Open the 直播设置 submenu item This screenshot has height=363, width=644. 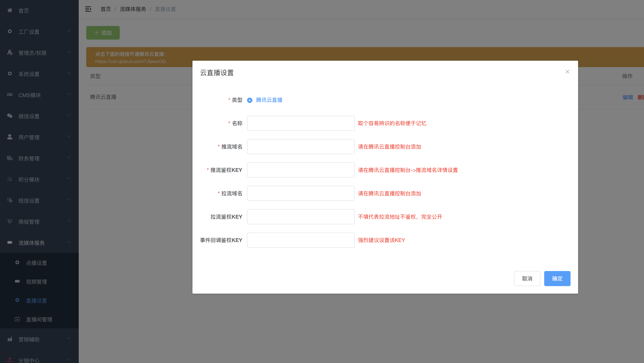(37, 300)
